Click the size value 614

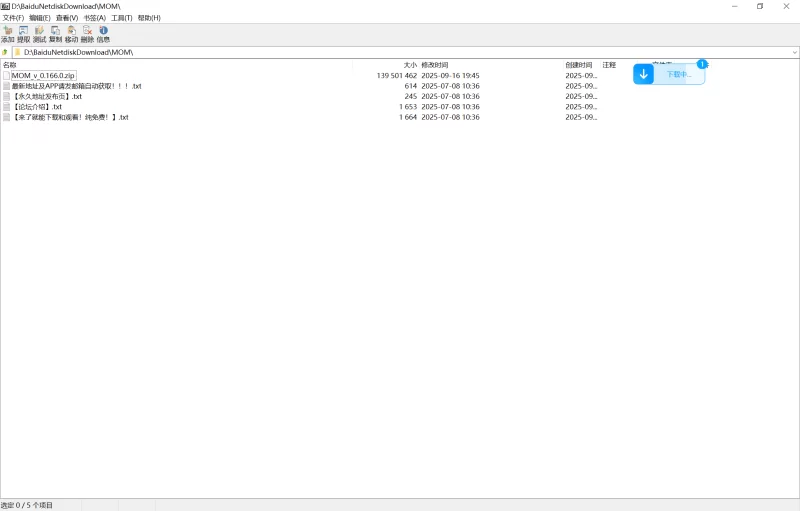pyautogui.click(x=411, y=86)
